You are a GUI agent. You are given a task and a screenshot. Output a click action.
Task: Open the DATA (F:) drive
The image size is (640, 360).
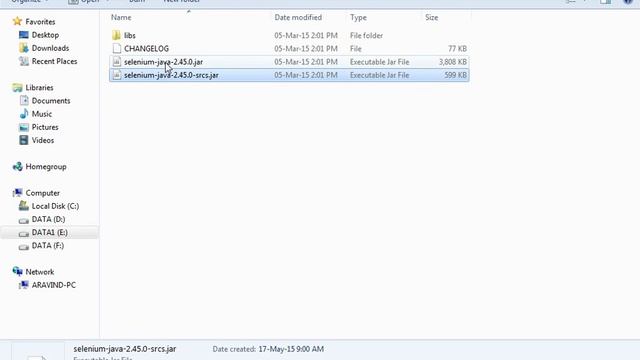pyautogui.click(x=48, y=245)
